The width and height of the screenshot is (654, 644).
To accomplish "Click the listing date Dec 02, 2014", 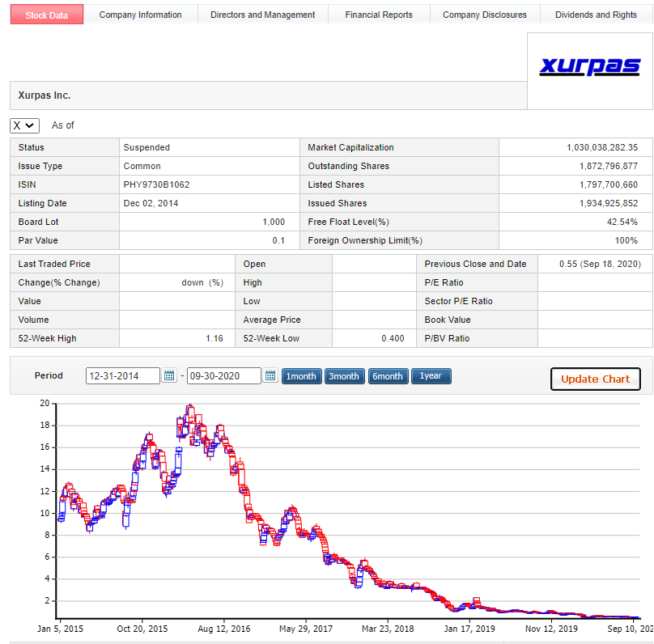I will (x=151, y=203).
